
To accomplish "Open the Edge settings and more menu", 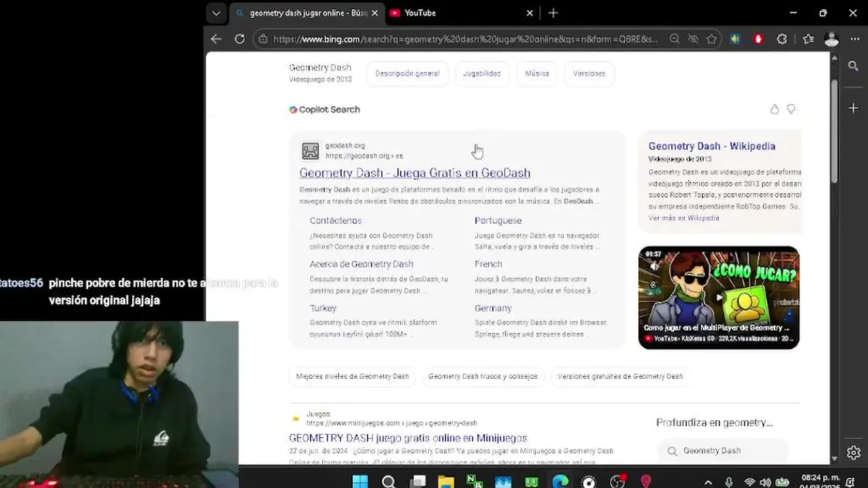I will click(x=854, y=39).
